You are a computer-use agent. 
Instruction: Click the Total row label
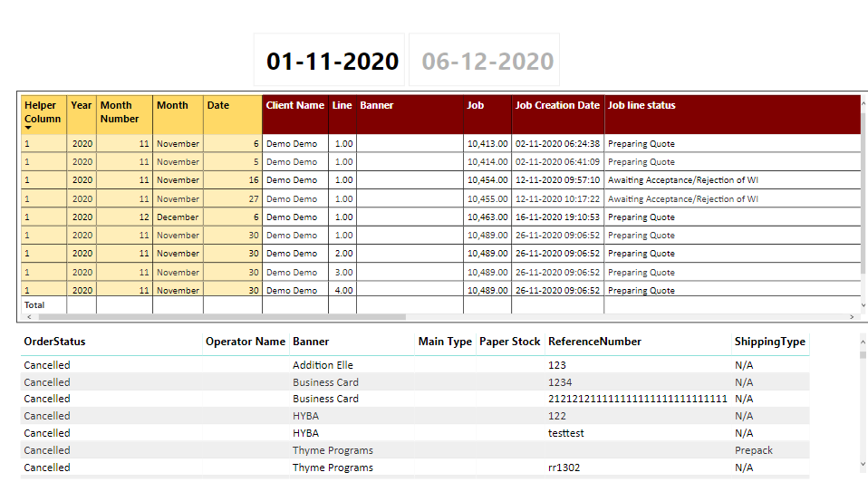[34, 305]
